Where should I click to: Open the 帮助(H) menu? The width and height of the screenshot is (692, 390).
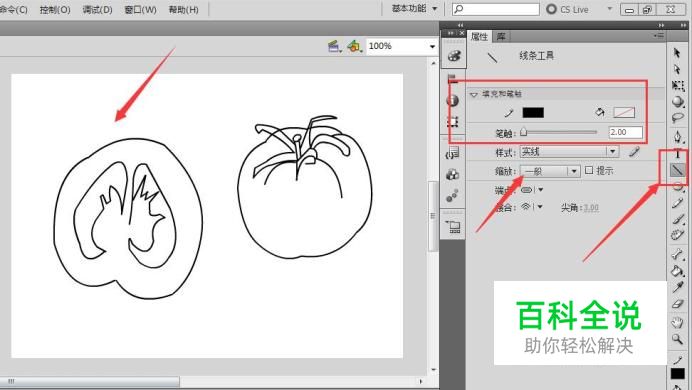pos(184,9)
